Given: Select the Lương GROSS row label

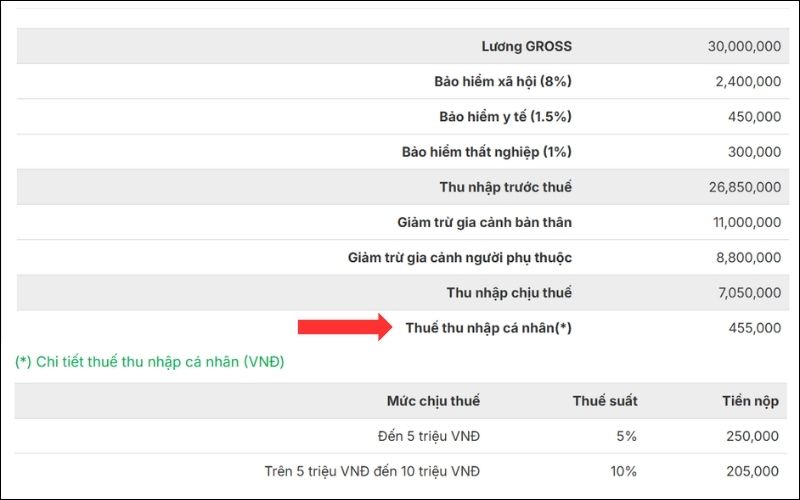Looking at the screenshot, I should click(526, 46).
